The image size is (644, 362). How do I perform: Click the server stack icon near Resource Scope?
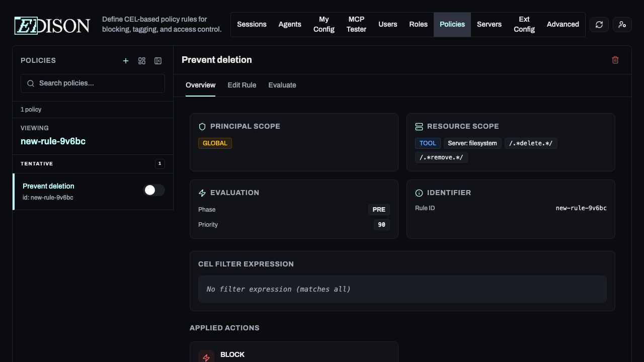point(419,126)
